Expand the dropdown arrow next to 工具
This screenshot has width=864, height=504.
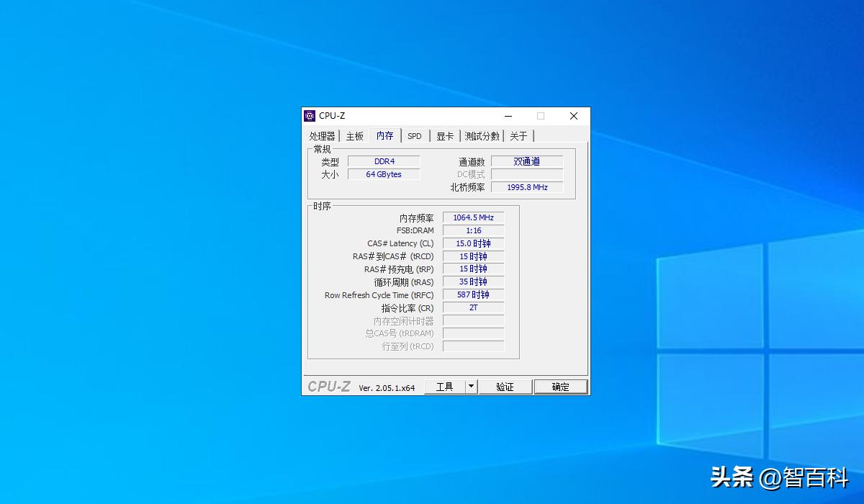(x=472, y=386)
